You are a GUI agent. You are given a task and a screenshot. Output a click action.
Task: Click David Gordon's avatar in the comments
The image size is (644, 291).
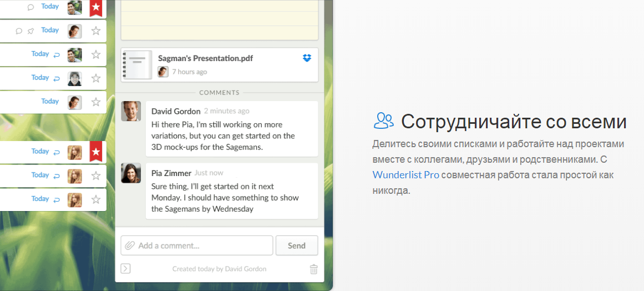(131, 111)
